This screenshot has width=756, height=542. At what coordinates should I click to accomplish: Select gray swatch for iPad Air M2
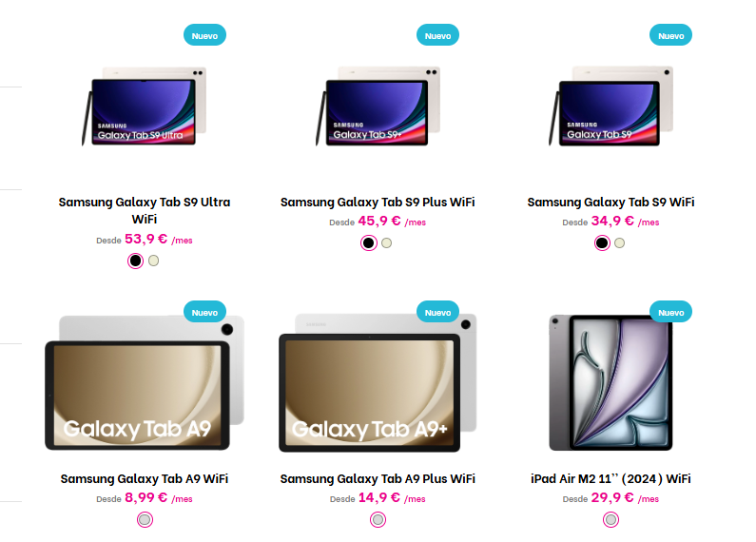coord(611,520)
